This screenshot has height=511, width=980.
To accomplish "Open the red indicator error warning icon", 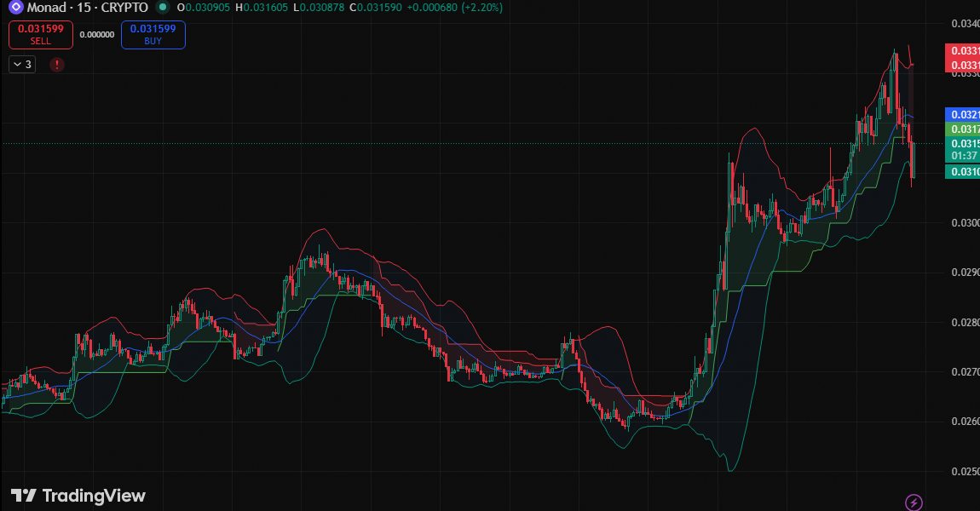I will click(56, 64).
